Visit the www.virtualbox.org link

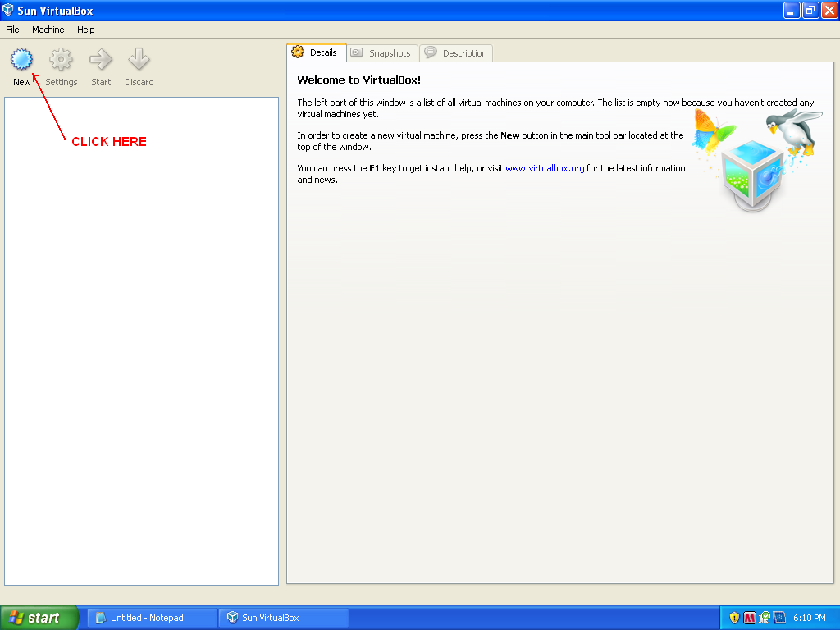click(545, 168)
